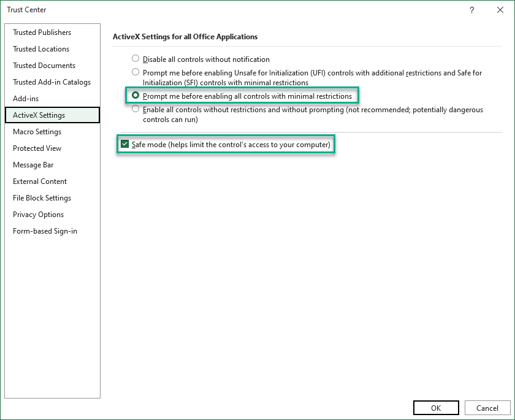This screenshot has width=515, height=420.
Task: Switch to Protected View settings
Action: click(37, 148)
